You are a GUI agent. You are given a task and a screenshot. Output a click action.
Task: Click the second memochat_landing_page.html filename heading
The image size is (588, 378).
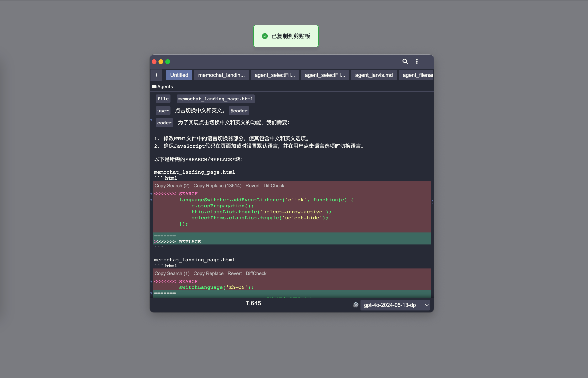tap(194, 260)
